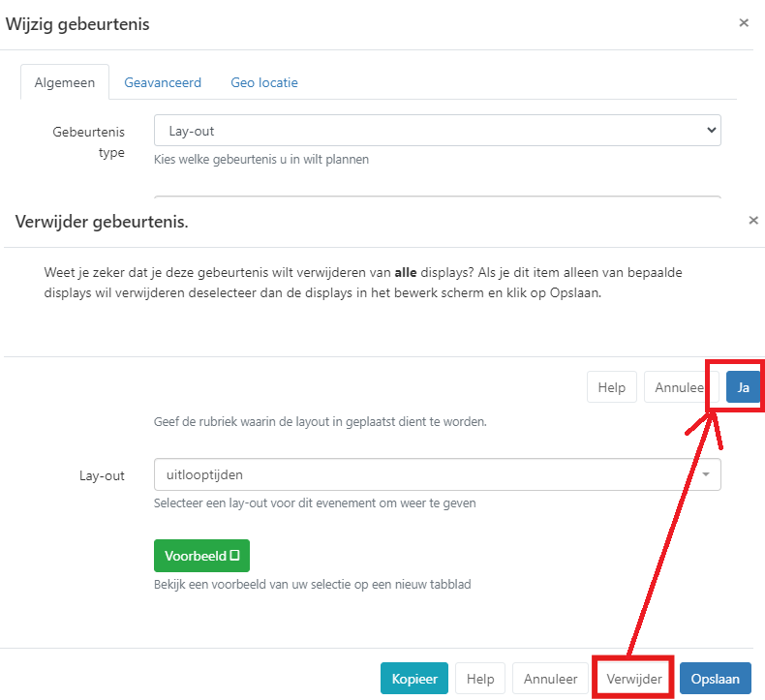Confirm deletion with the Ja button

744,387
